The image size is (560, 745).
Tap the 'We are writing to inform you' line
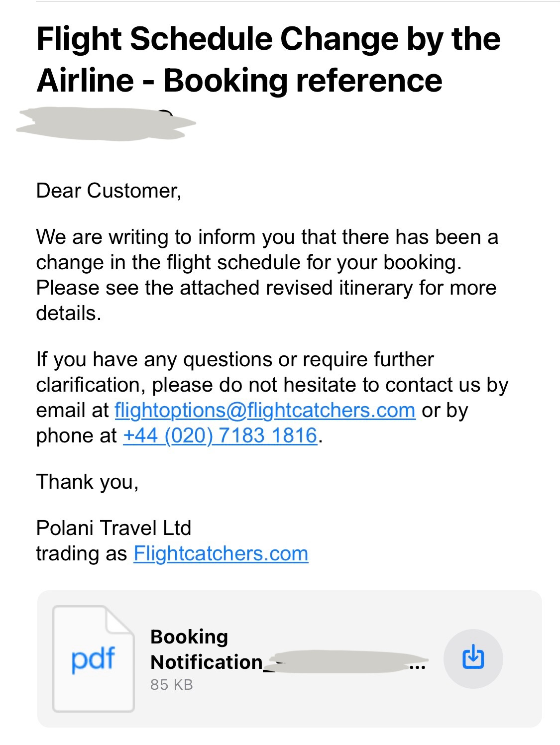(267, 237)
